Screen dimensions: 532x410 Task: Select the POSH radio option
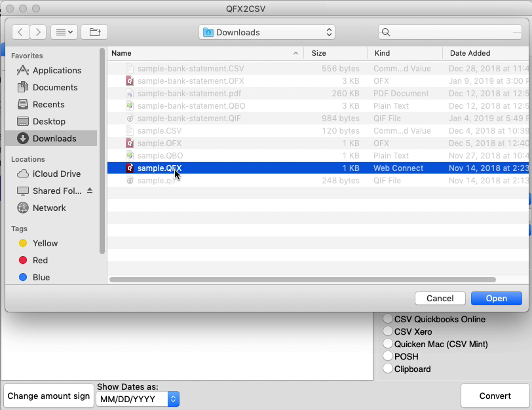[387, 356]
